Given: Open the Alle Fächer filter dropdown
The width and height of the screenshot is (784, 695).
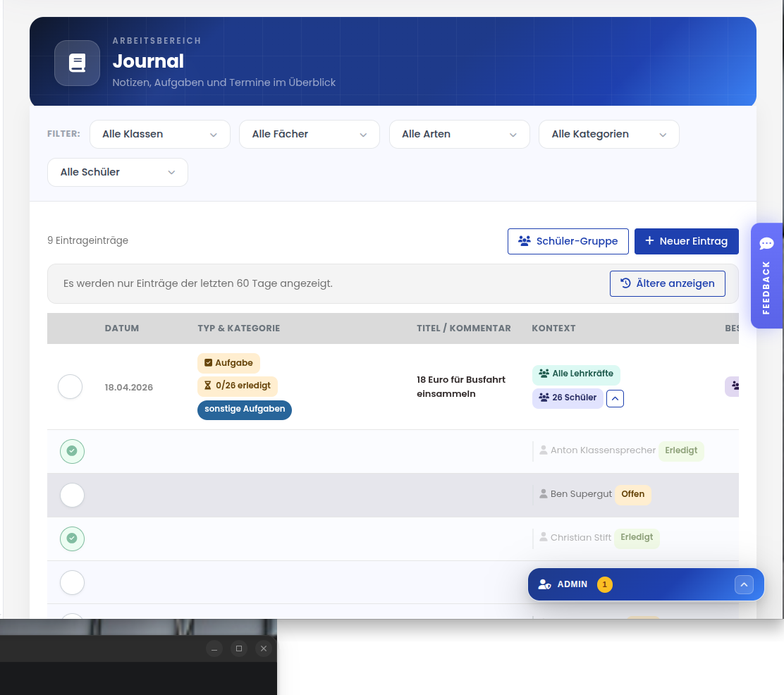Looking at the screenshot, I should (x=310, y=134).
